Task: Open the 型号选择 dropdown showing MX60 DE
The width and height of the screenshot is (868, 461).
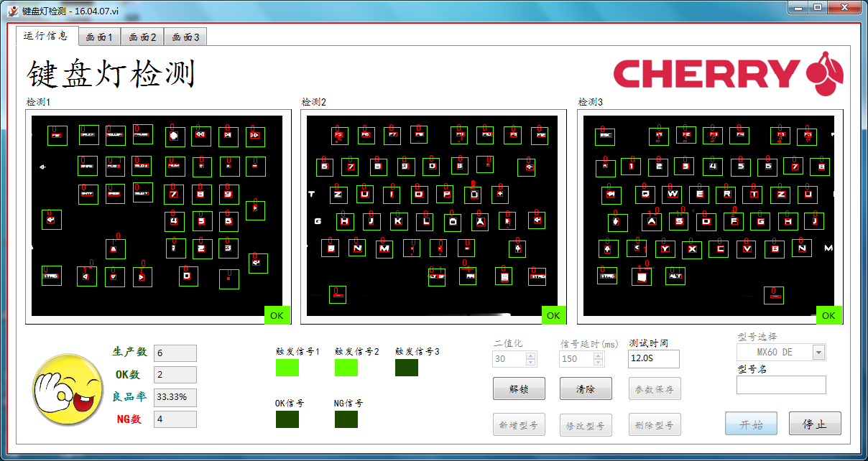Action: 818,353
